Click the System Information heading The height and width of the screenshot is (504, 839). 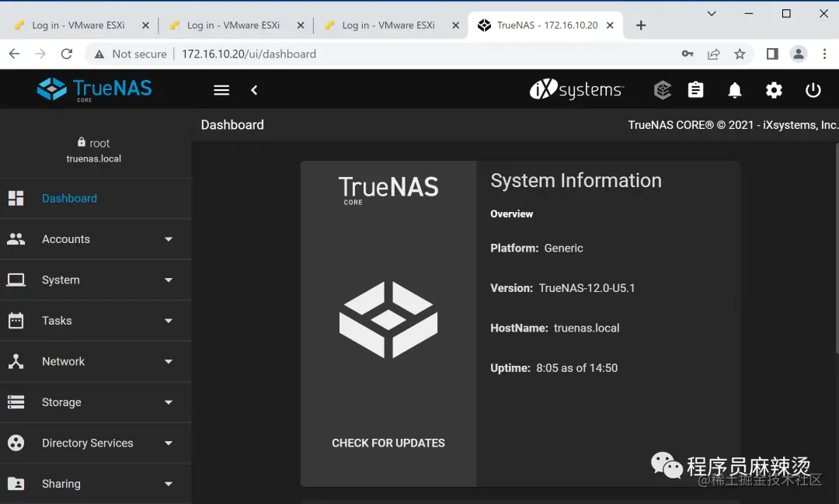(x=576, y=180)
